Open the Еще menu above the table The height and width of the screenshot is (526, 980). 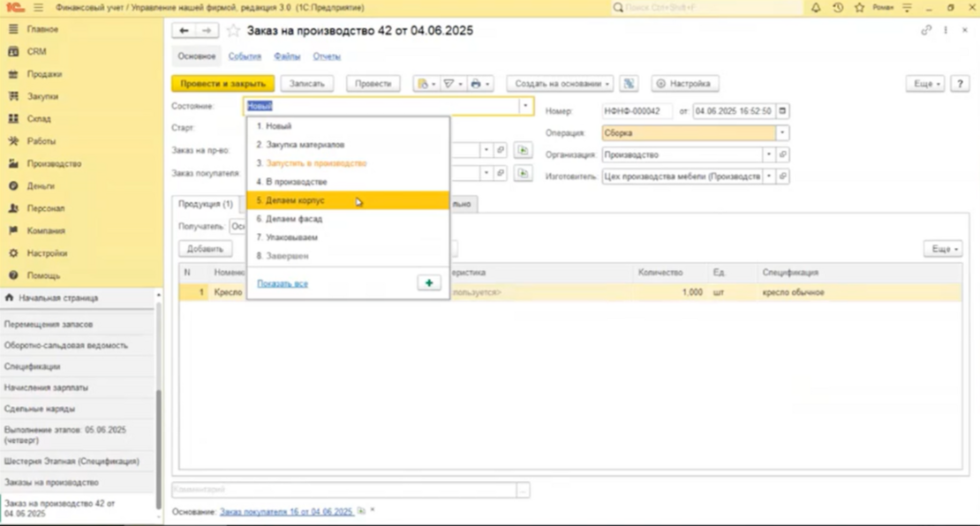pyautogui.click(x=943, y=249)
